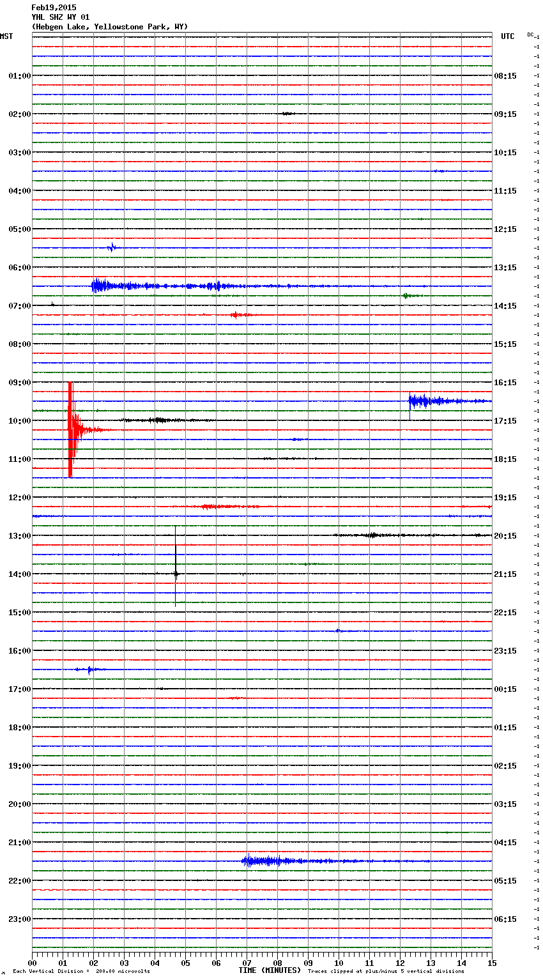This screenshot has width=543, height=980.
Task: Click the 20:15 UTC time label
Action: click(505, 536)
